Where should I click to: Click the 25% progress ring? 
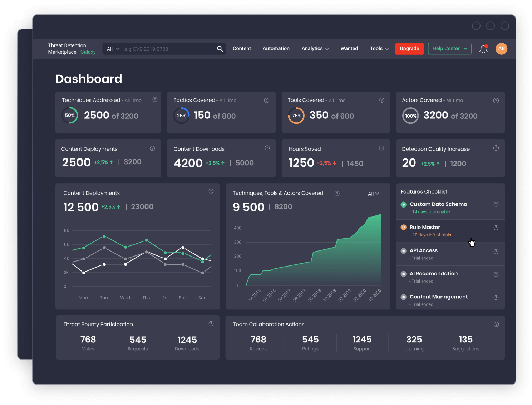pyautogui.click(x=182, y=116)
